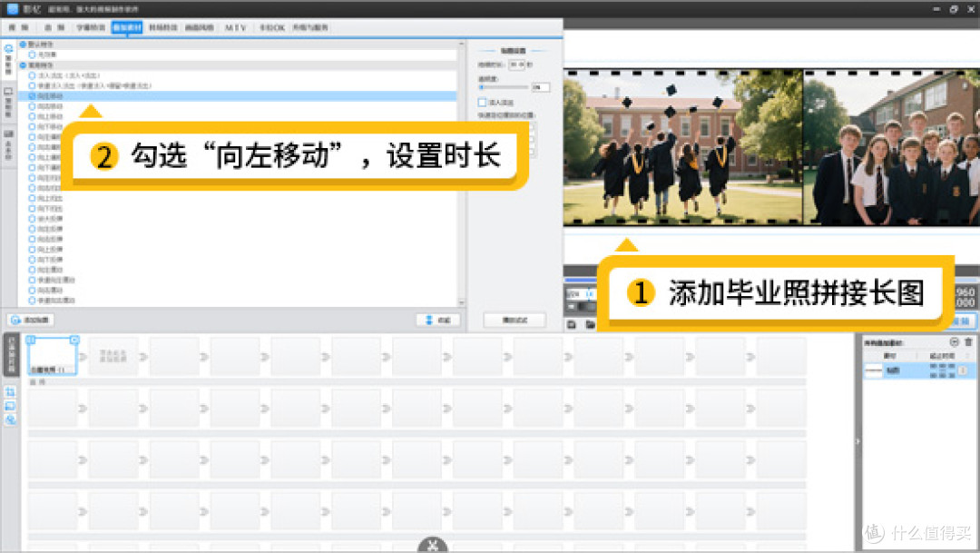This screenshot has height=553, width=980.
Task: Click the circular minus icon in overlay panel
Action: click(954, 341)
